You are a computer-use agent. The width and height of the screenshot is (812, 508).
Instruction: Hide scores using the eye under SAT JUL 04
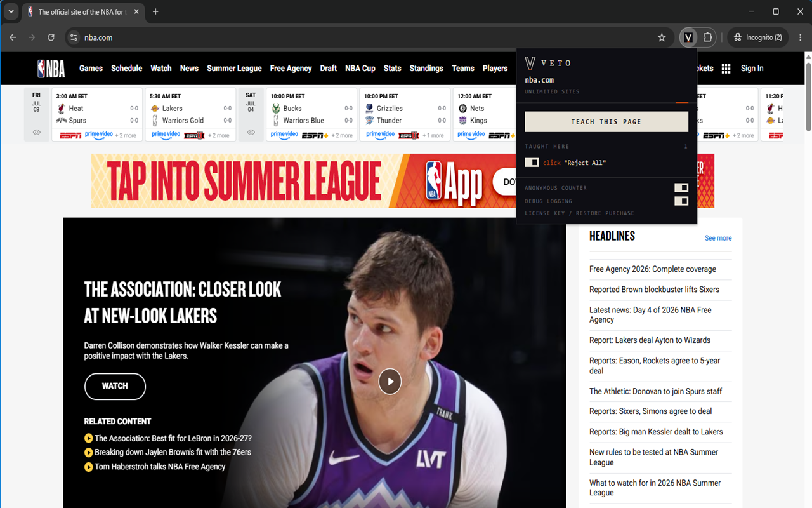click(251, 133)
